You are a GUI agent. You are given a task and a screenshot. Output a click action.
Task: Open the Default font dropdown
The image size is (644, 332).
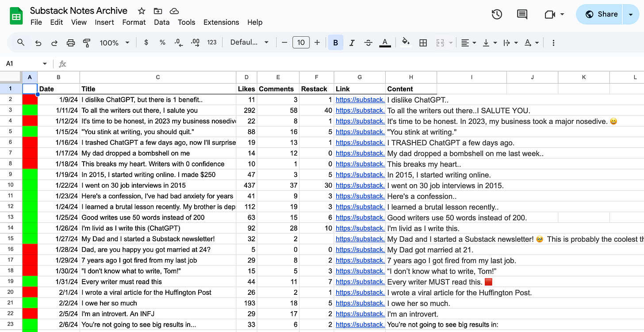[x=249, y=42]
